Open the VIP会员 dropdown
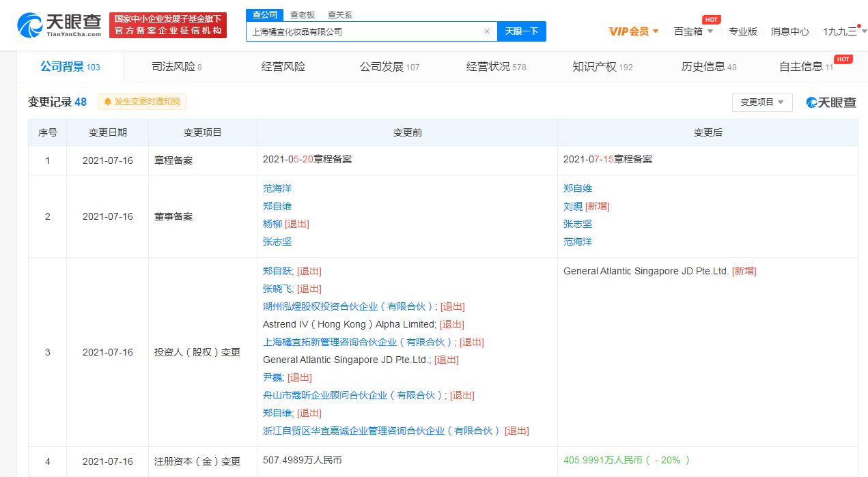The image size is (868, 477). (634, 31)
